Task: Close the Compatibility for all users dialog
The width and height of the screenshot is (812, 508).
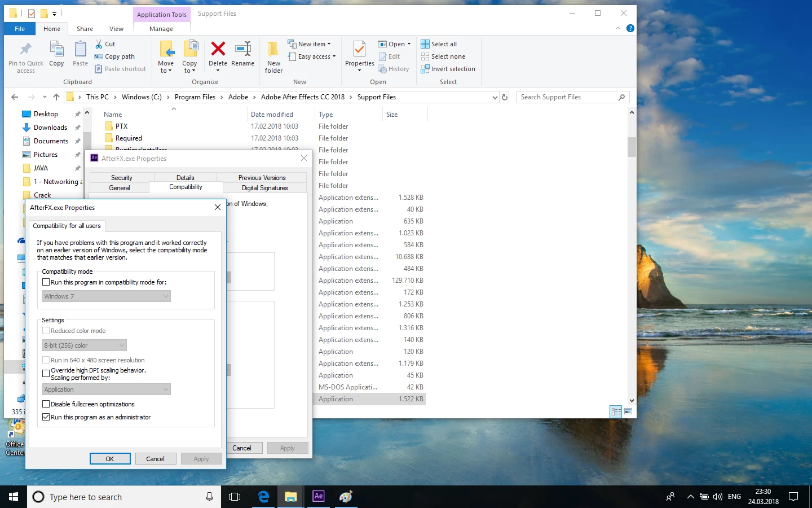Action: (x=218, y=208)
